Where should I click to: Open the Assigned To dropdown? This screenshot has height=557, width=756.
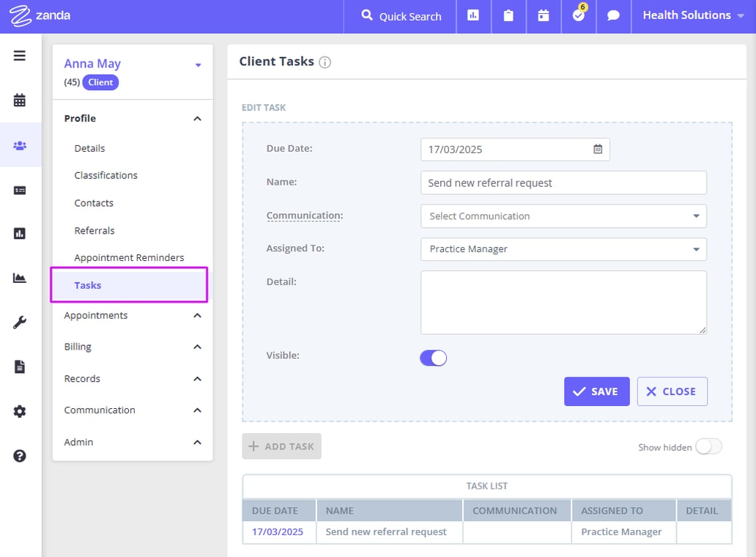click(563, 249)
